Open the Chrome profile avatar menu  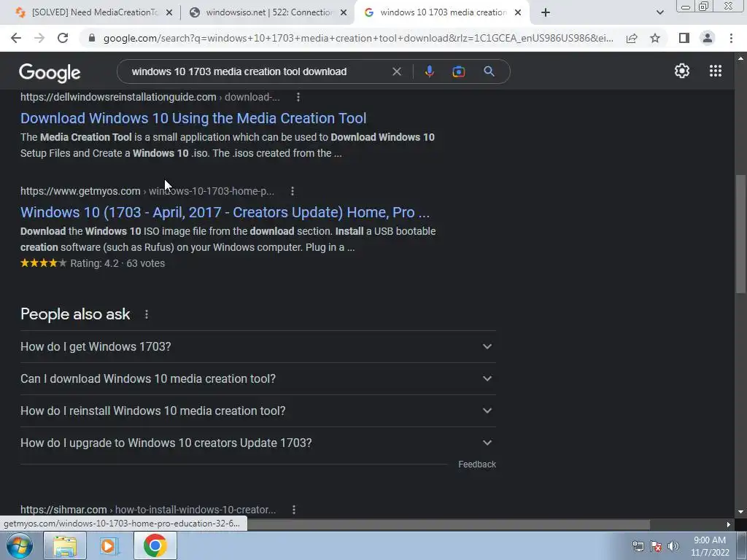click(x=708, y=38)
